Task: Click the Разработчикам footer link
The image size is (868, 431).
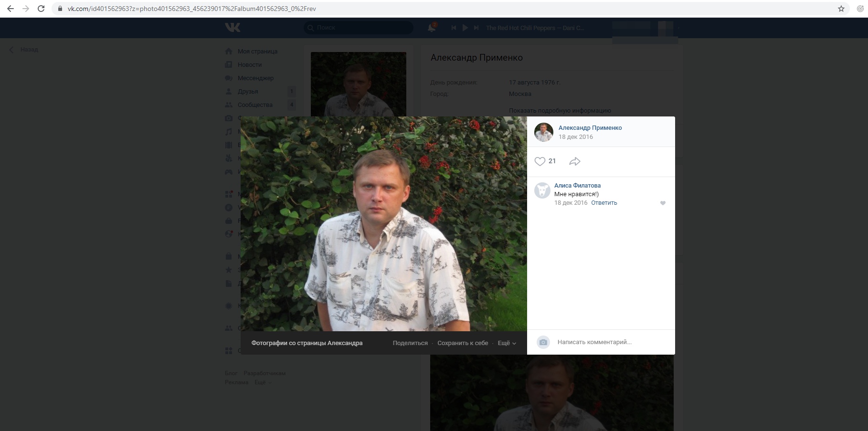Action: 265,373
